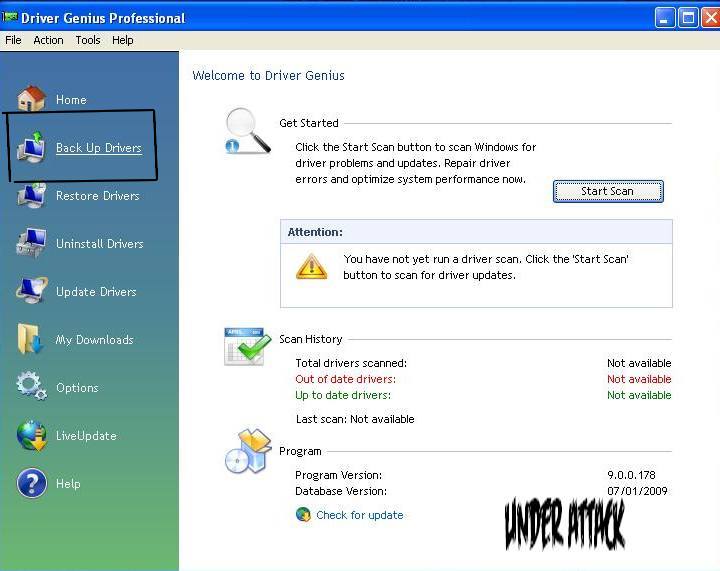
Task: Click the magnifying glass Get Started icon
Action: click(x=247, y=131)
